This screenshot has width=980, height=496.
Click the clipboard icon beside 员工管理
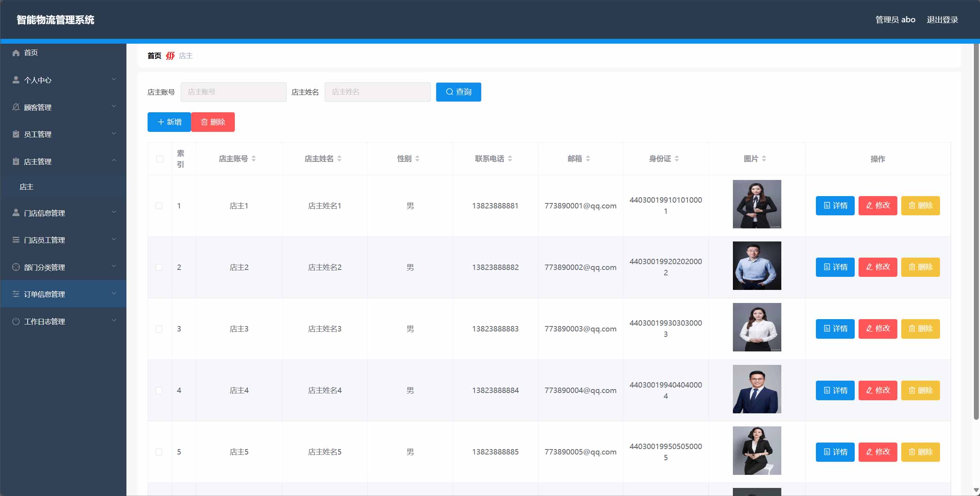tap(16, 134)
